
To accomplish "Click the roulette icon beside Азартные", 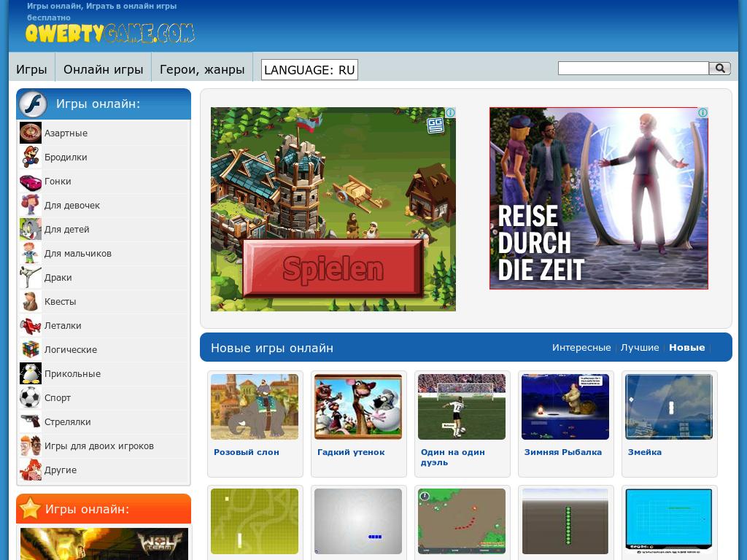I will 31,133.
